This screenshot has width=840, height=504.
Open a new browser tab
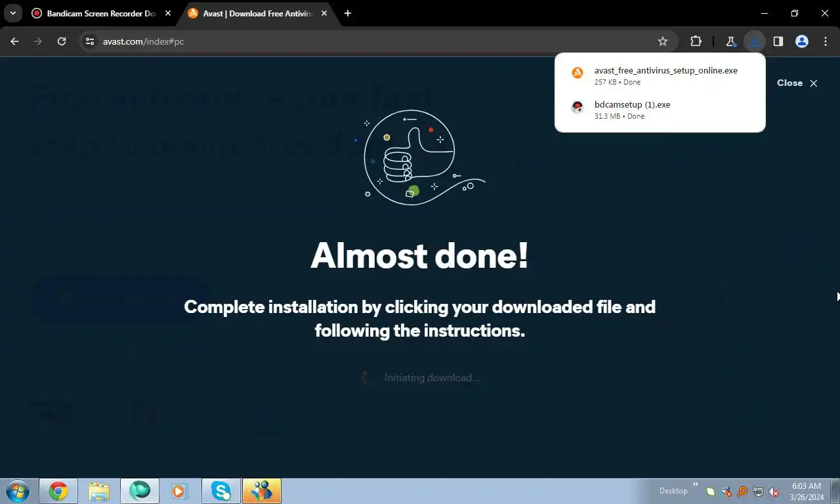[x=348, y=13]
